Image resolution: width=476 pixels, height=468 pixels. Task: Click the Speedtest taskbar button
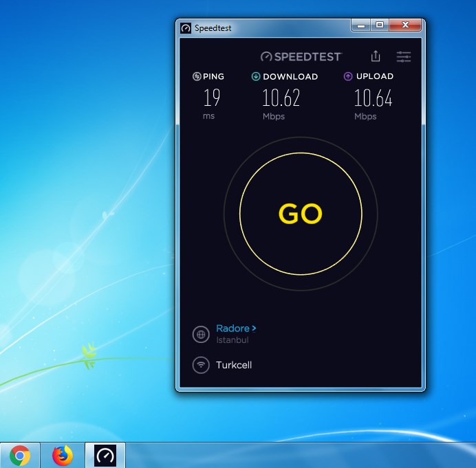(105, 455)
